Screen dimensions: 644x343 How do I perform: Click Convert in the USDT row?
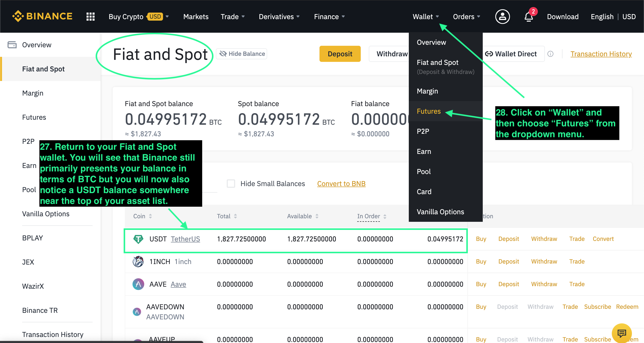pos(603,239)
